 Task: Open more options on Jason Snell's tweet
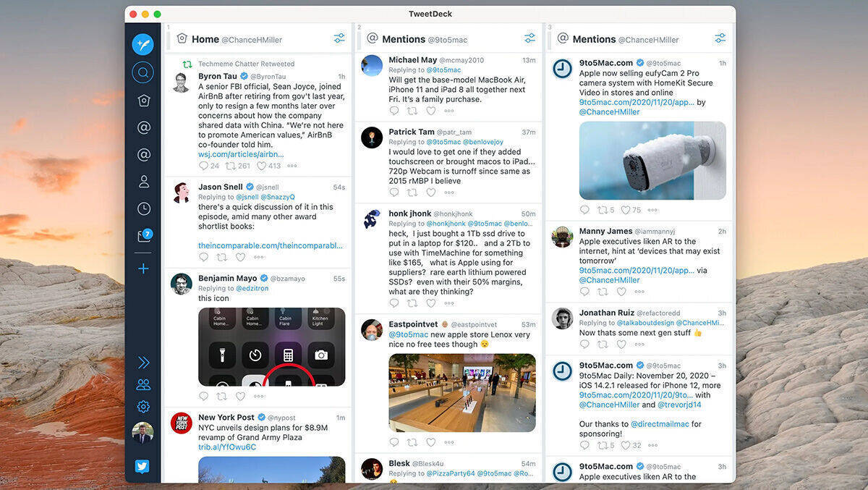coord(259,257)
